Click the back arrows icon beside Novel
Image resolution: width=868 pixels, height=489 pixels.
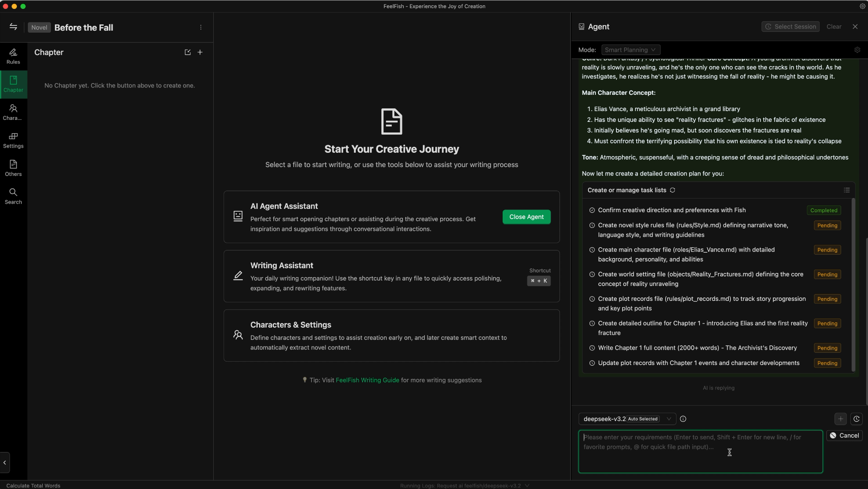click(x=13, y=27)
